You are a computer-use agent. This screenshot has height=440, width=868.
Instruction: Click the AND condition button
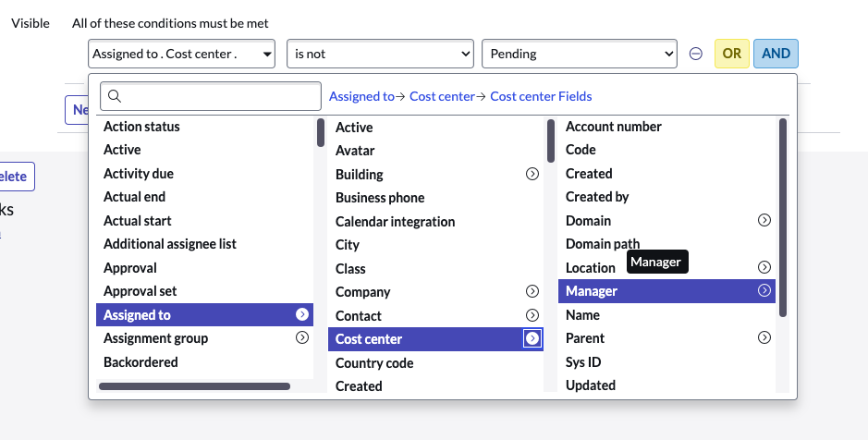coord(776,54)
